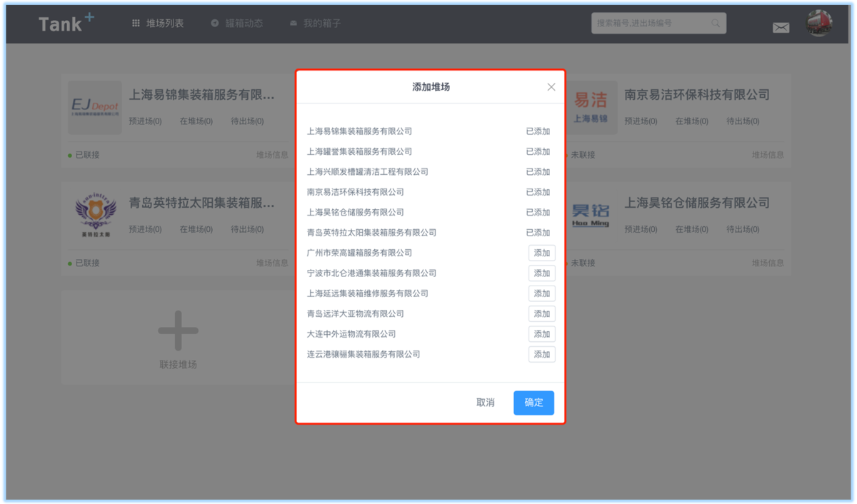
Task: Open the user avatar in header
Action: pyautogui.click(x=819, y=24)
